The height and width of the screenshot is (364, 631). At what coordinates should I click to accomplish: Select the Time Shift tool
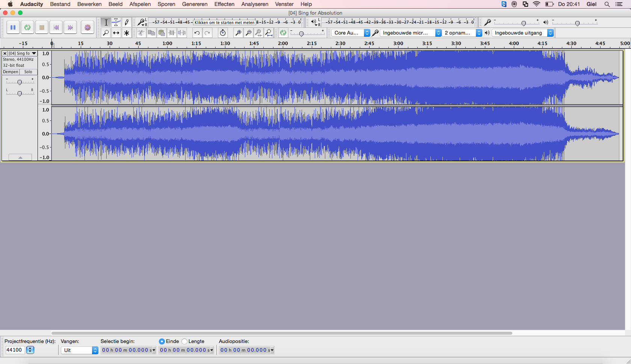coord(116,33)
